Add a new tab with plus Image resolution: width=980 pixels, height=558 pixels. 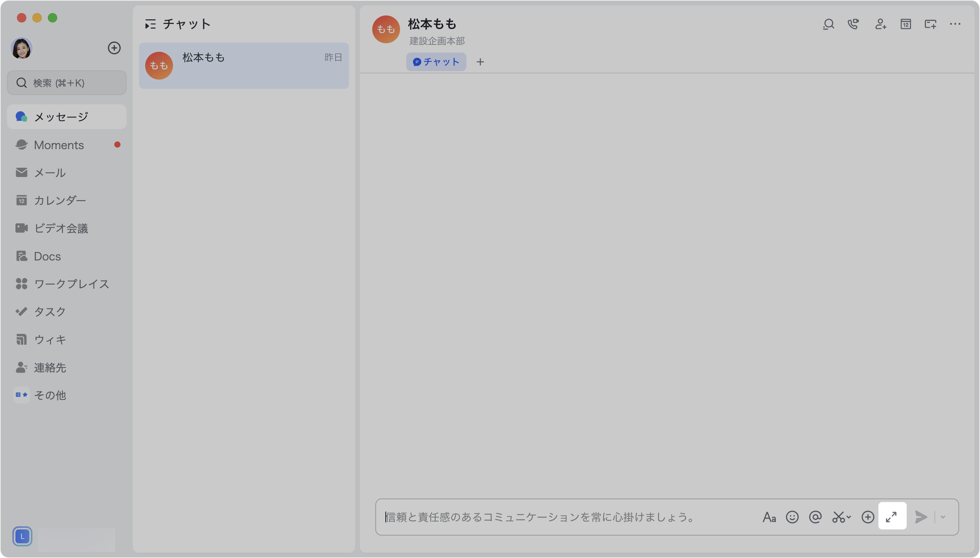point(480,62)
